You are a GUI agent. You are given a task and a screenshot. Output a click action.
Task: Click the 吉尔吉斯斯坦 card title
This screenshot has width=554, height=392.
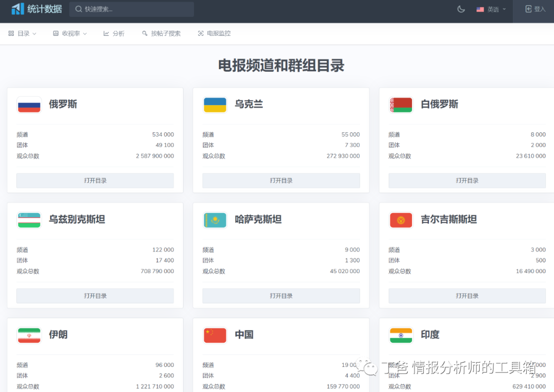click(x=449, y=219)
